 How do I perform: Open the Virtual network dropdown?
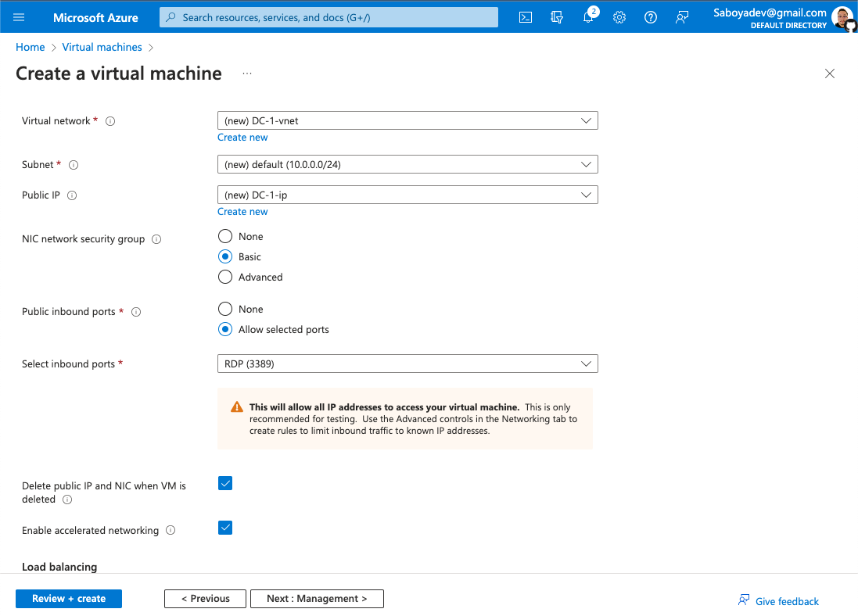tap(407, 120)
